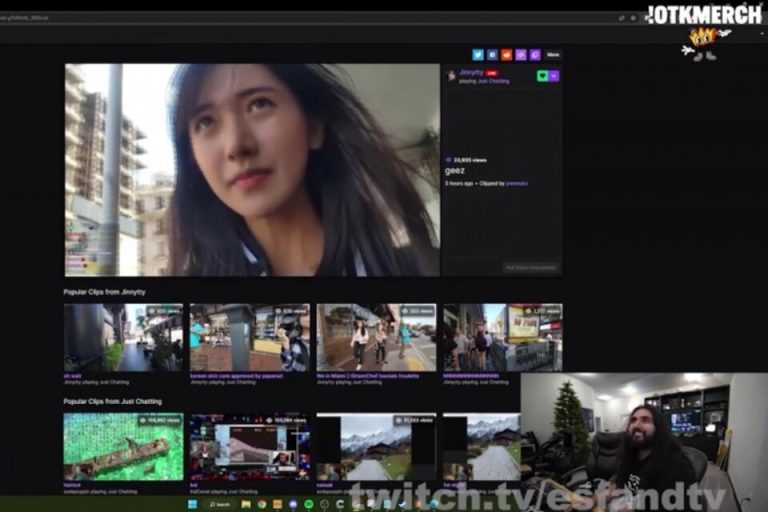Open the More share options menu
This screenshot has height=512, width=768.
click(x=553, y=54)
